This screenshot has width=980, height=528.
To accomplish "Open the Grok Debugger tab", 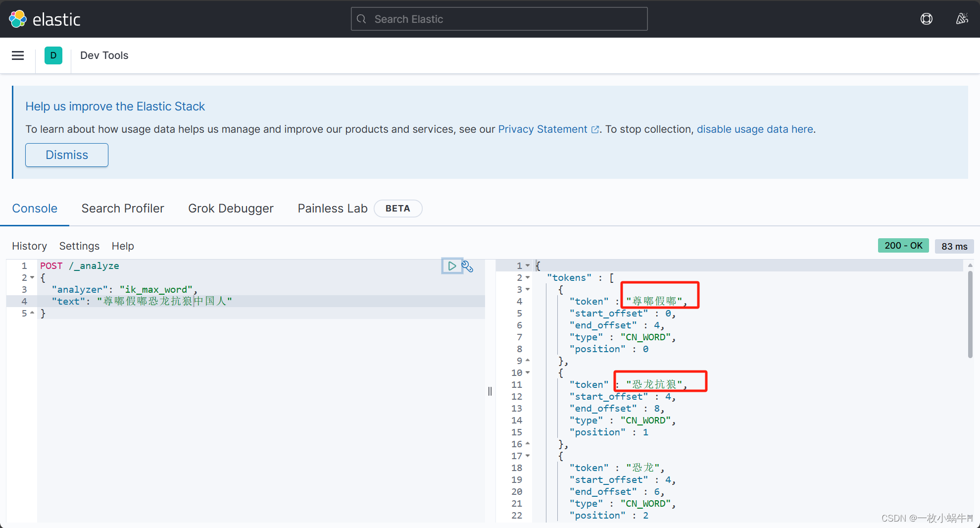I will click(x=231, y=209).
